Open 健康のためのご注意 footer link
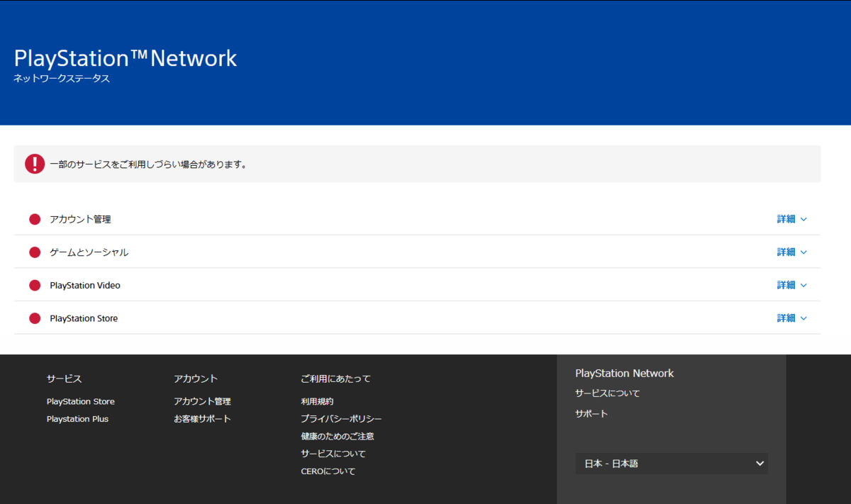The width and height of the screenshot is (851, 504). click(338, 436)
